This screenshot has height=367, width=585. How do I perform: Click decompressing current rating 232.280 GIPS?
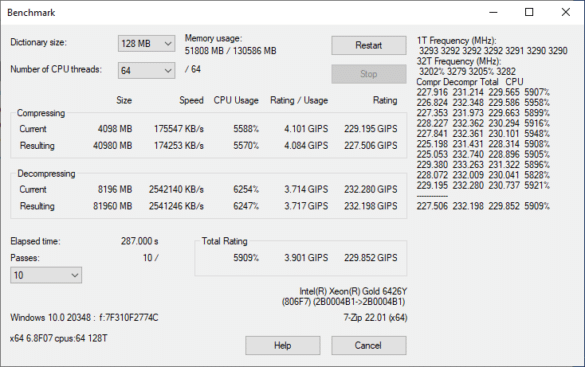point(370,189)
